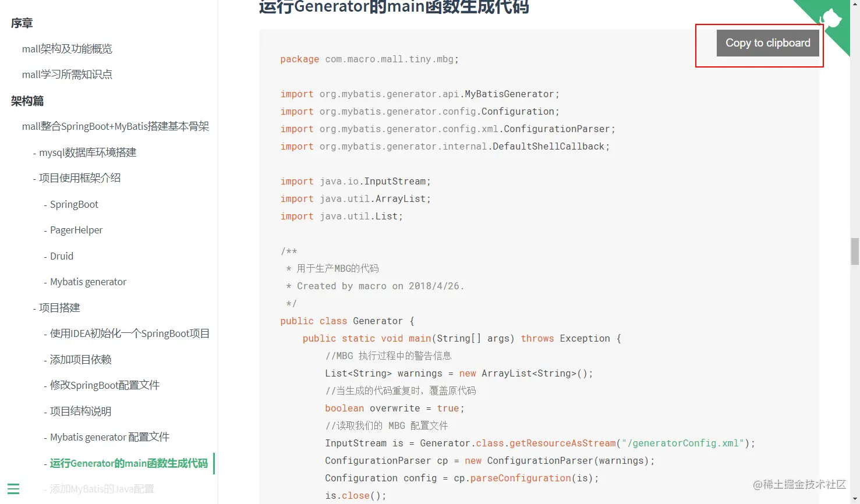
Task: Click the public static void main line
Action: (x=462, y=339)
